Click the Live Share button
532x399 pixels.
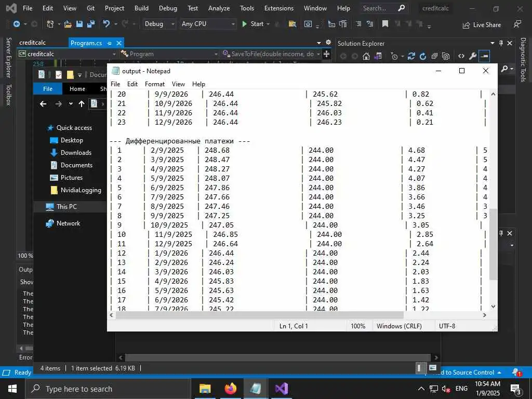click(482, 25)
